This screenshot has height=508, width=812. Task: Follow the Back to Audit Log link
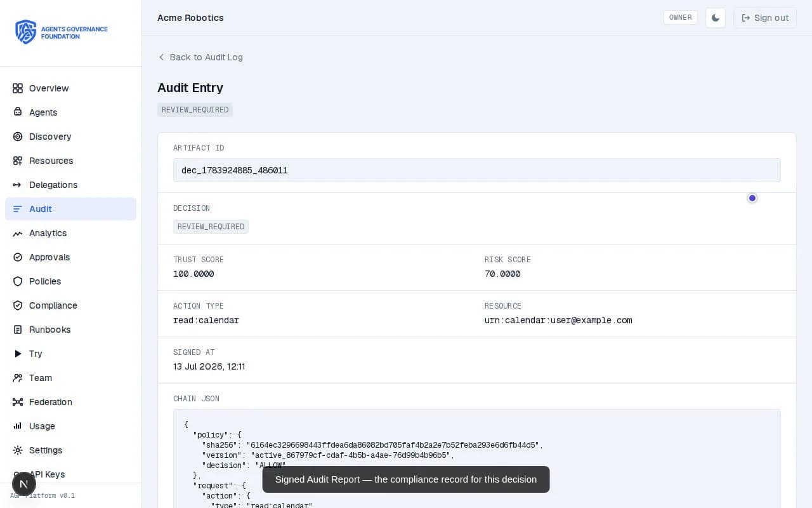coord(200,57)
